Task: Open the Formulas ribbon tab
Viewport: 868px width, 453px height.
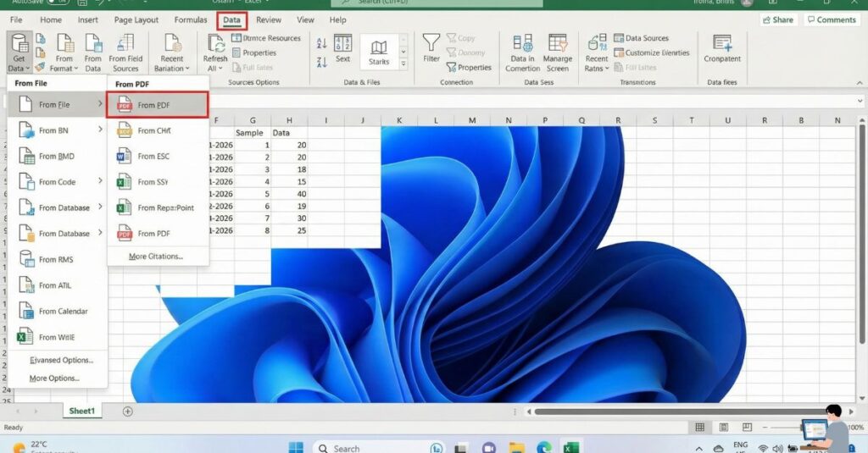Action: click(x=191, y=19)
